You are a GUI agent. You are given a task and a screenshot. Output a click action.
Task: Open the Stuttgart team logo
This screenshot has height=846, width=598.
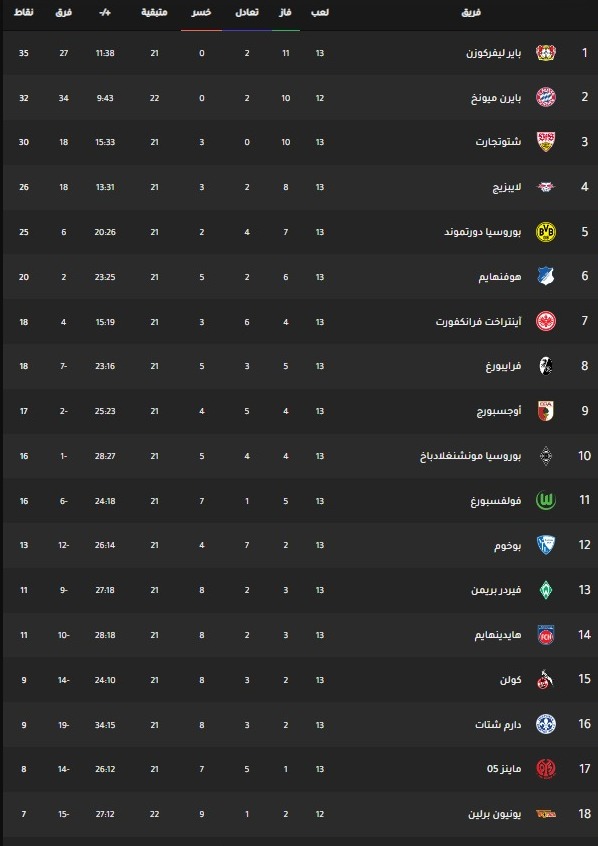546,142
